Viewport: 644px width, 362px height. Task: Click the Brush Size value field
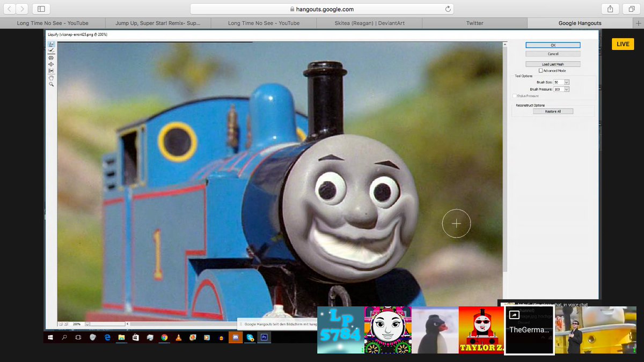pos(559,82)
